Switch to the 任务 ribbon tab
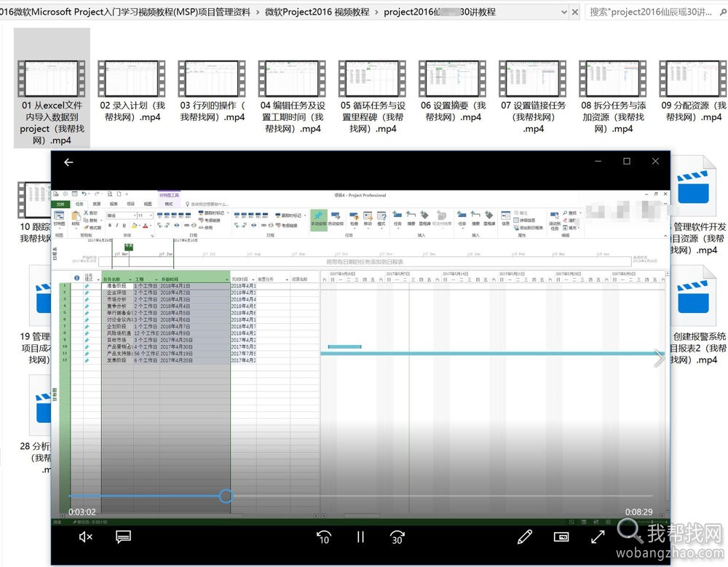The height and width of the screenshot is (567, 728). 79,204
